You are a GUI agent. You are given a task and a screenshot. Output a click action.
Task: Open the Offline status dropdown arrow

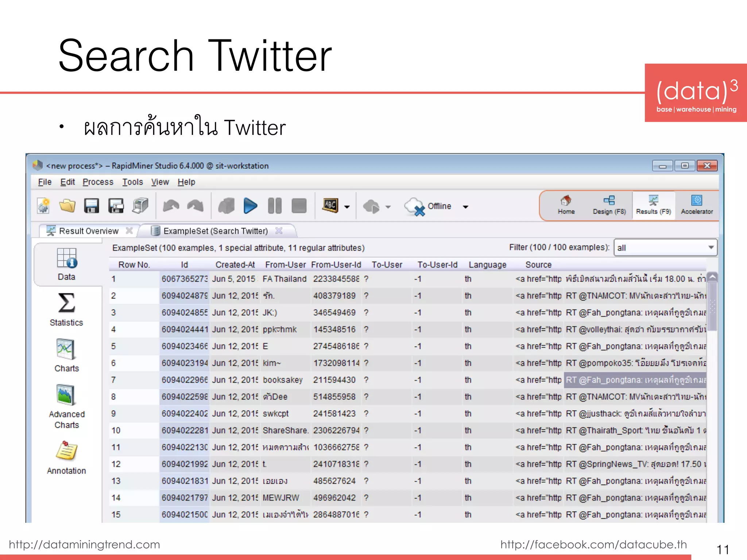[465, 207]
